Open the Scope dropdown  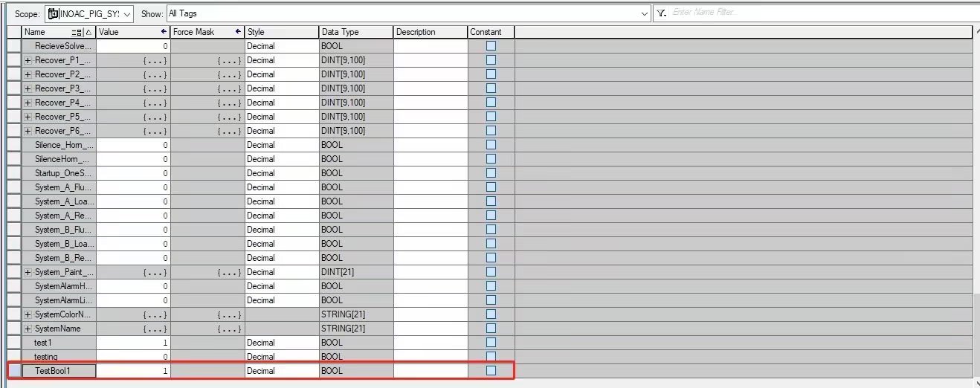127,13
